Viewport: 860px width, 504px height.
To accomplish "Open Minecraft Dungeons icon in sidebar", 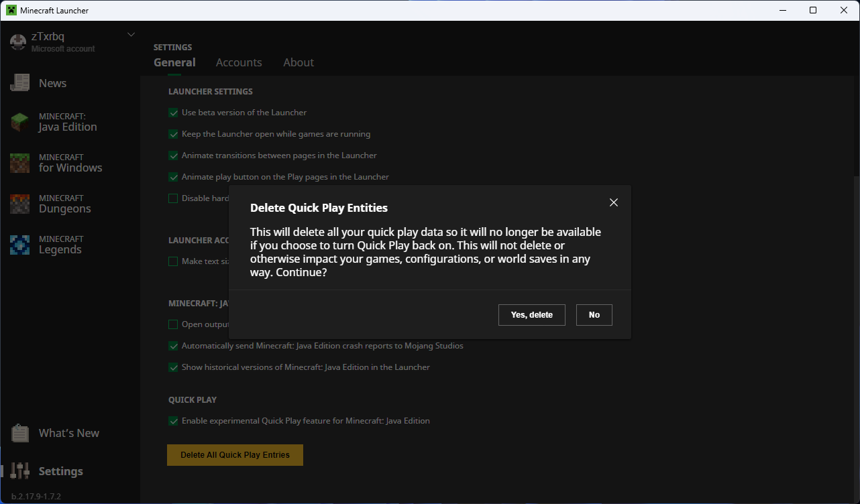I will (19, 204).
